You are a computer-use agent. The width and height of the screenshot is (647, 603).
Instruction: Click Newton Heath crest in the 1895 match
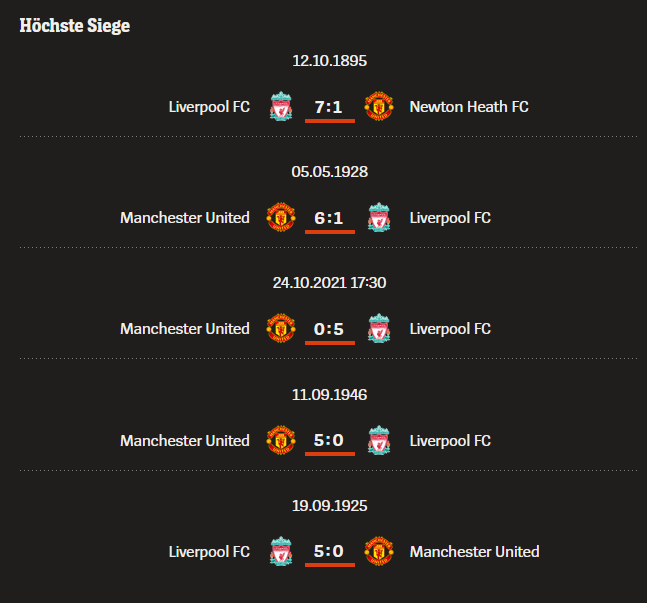(379, 106)
